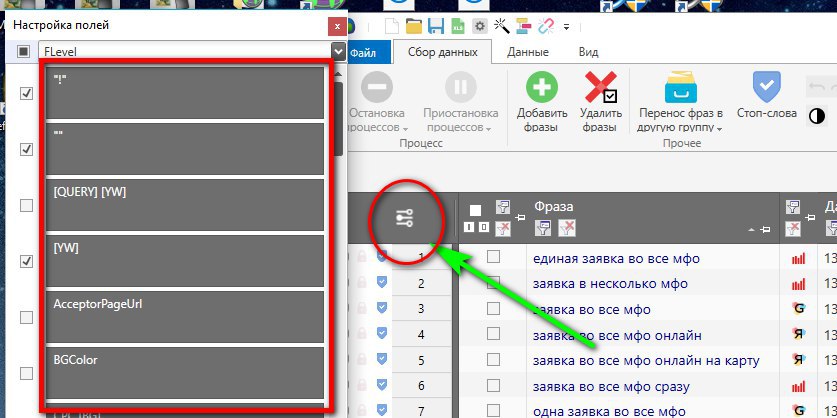The image size is (837, 418).
Task: Uncheck the empty-quotes field checkbox
Action: 26,149
